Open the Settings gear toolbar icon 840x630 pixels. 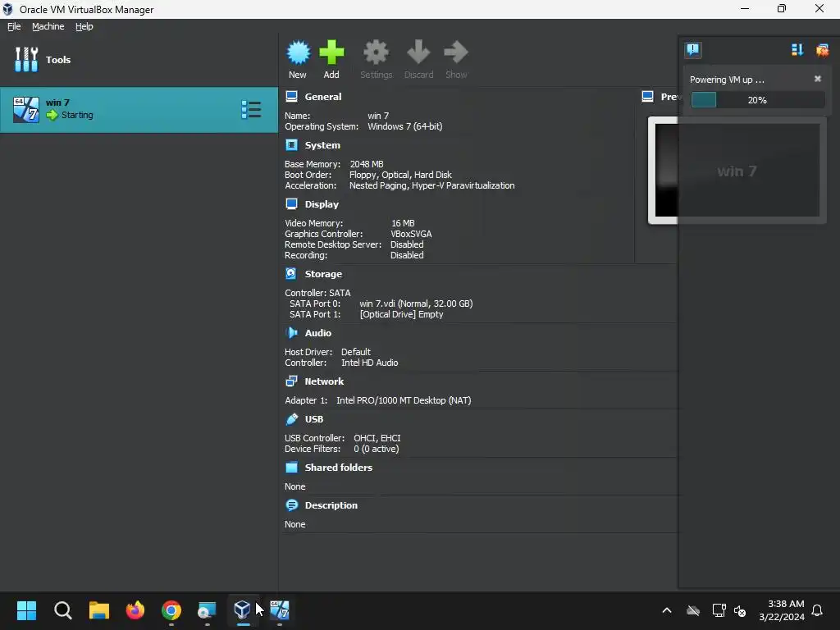[x=376, y=52]
